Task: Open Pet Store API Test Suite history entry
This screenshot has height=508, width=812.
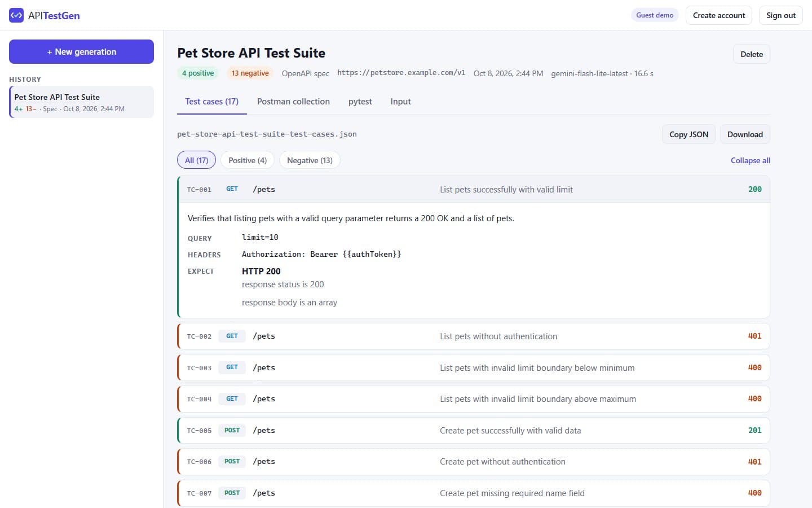Action: [x=81, y=102]
